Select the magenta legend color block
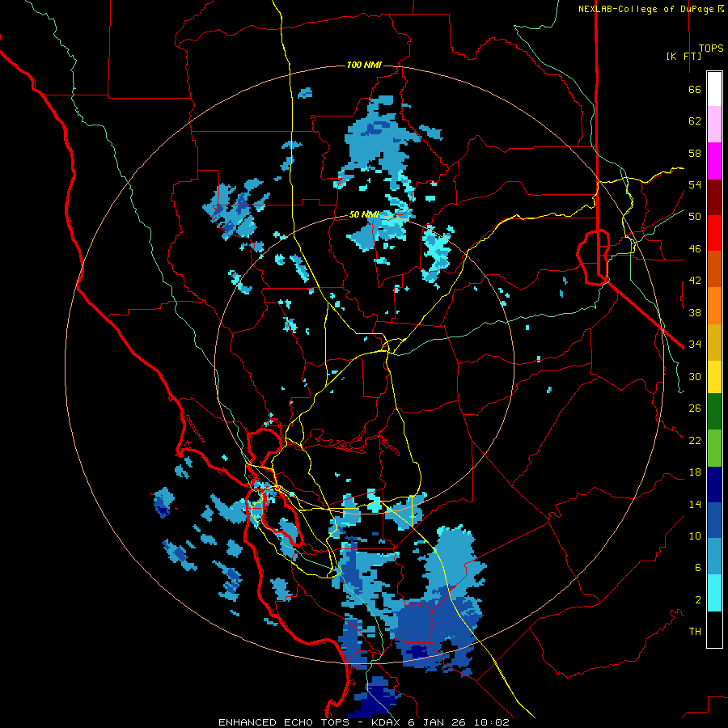This screenshot has height=728, width=728. point(714,161)
